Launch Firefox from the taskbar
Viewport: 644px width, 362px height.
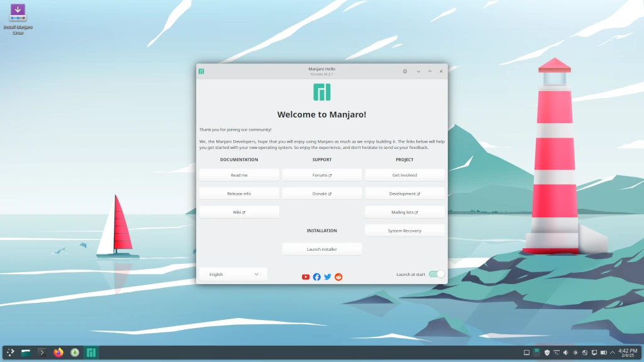click(58, 352)
